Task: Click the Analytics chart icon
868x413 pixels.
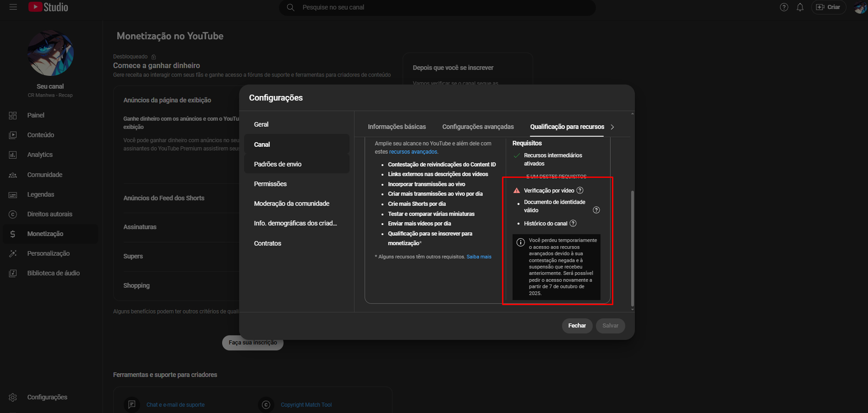Action: pyautogui.click(x=13, y=155)
